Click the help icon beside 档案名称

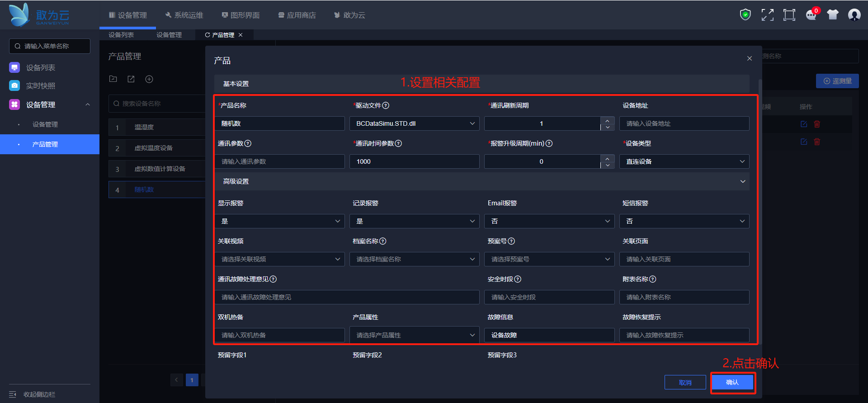383,241
